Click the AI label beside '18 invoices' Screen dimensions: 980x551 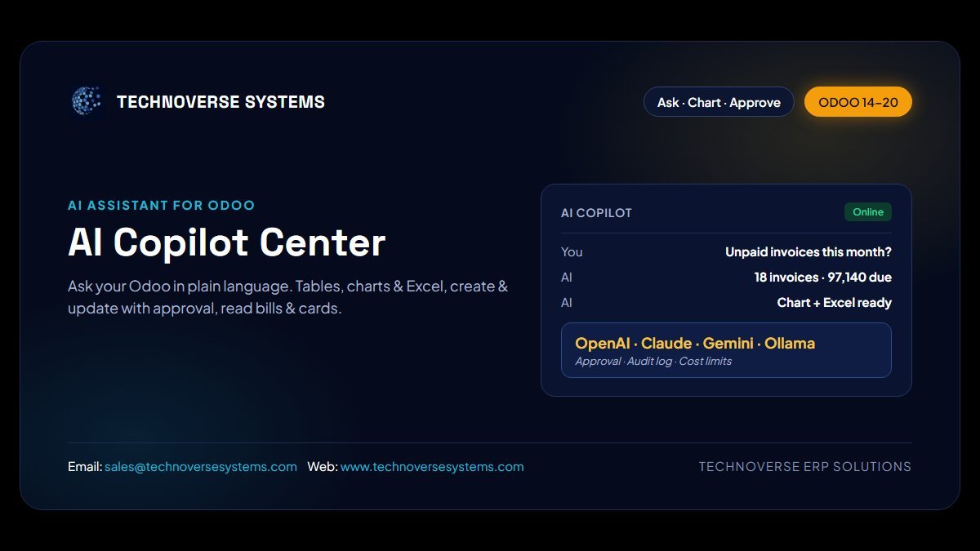567,278
